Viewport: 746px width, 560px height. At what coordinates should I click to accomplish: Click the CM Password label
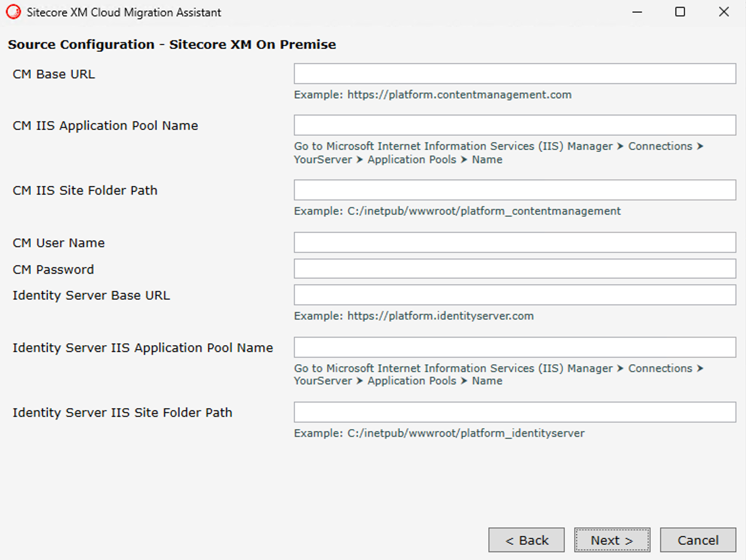point(53,270)
